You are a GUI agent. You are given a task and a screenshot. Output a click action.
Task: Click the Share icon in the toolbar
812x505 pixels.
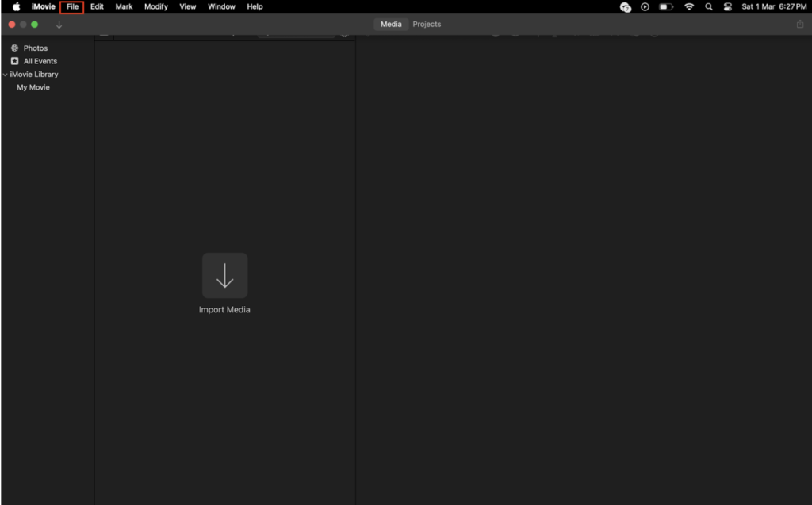[x=799, y=25]
